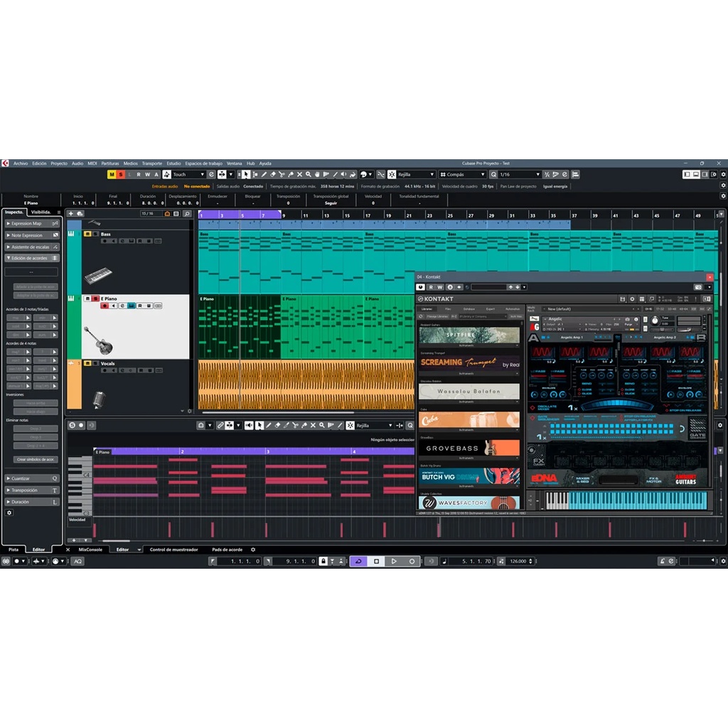Select the Erase tool in main toolbar

tap(273, 175)
